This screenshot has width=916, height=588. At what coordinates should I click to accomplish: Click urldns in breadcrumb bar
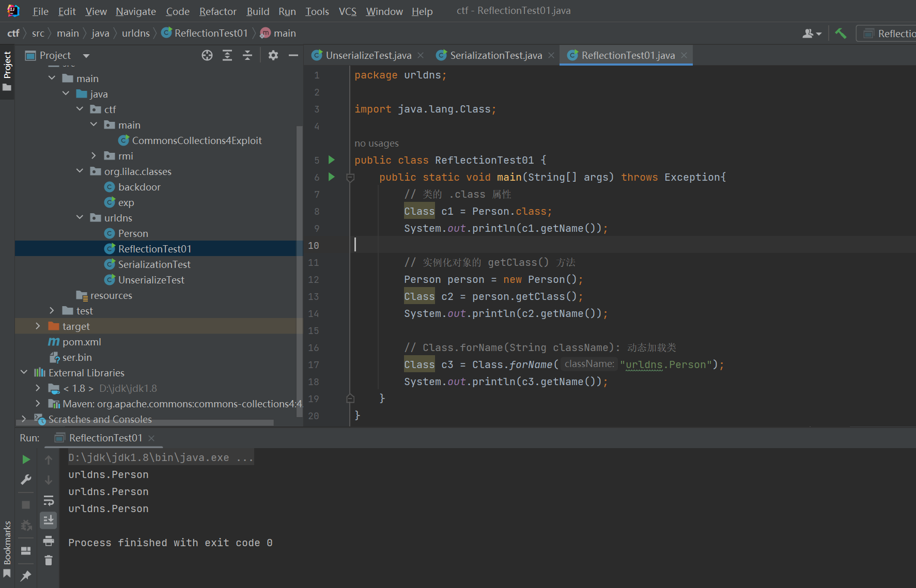[135, 34]
